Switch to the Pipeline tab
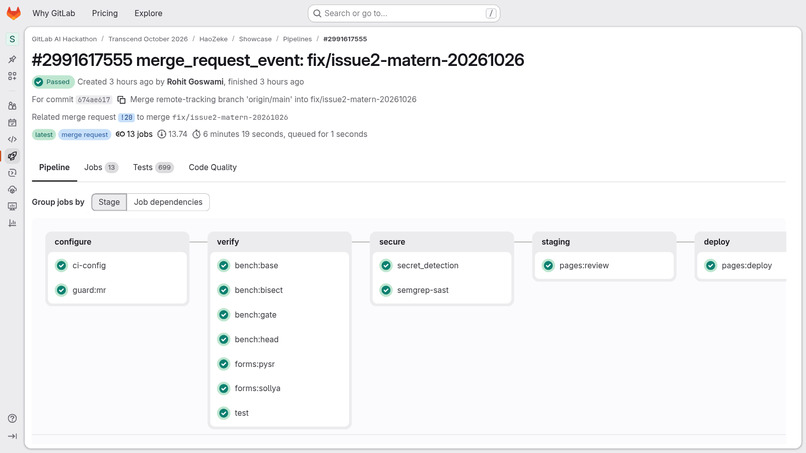Image resolution: width=806 pixels, height=453 pixels. 54,168
